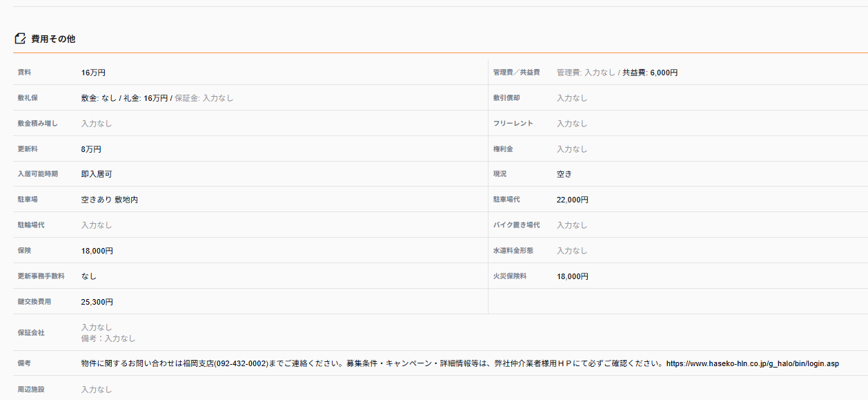
Task: Select the 賃料 value 16万円
Action: [x=93, y=73]
